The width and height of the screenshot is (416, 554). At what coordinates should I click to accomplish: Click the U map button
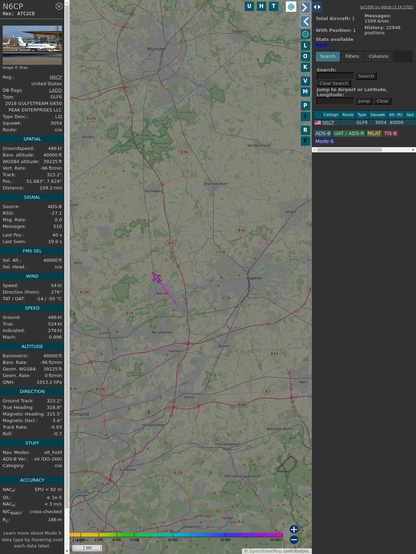click(249, 6)
